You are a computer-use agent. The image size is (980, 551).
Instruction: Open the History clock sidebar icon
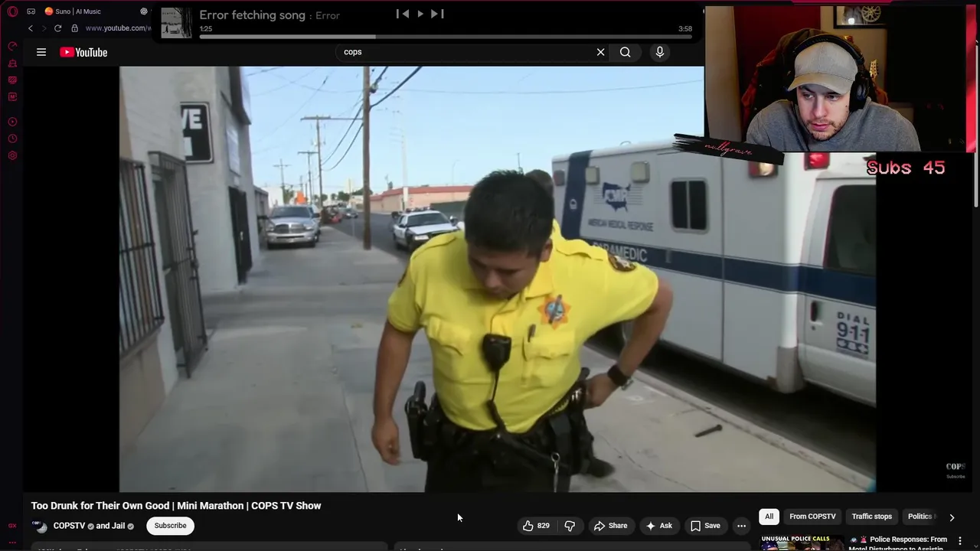click(x=12, y=139)
